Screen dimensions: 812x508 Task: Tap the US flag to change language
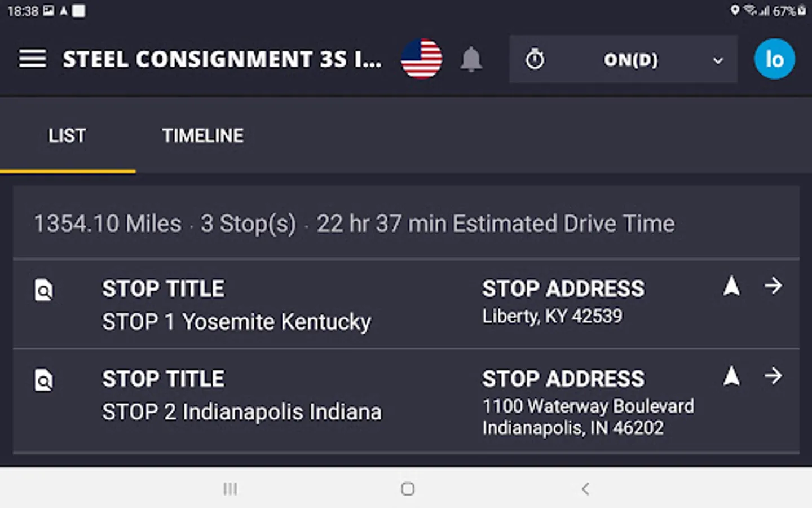421,59
